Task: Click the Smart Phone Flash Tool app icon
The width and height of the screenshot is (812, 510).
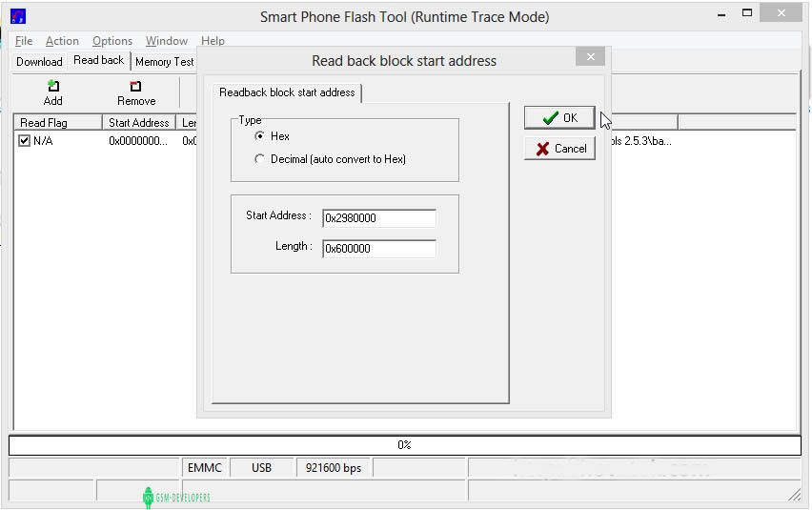Action: pos(18,16)
